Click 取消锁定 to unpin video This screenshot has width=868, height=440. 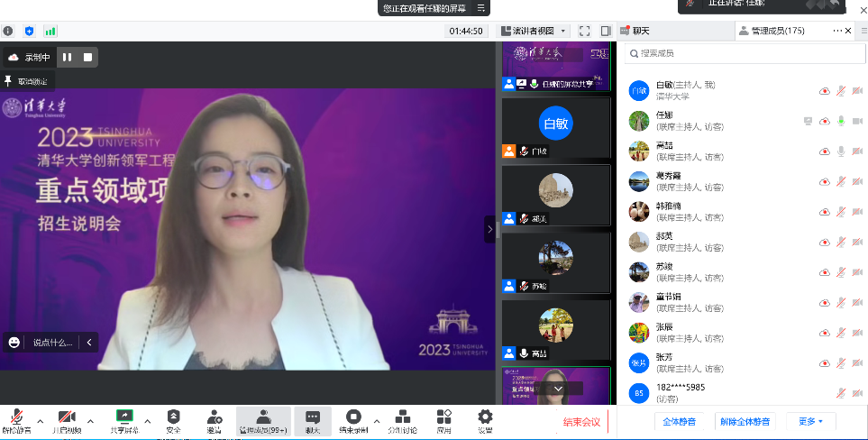(x=28, y=81)
